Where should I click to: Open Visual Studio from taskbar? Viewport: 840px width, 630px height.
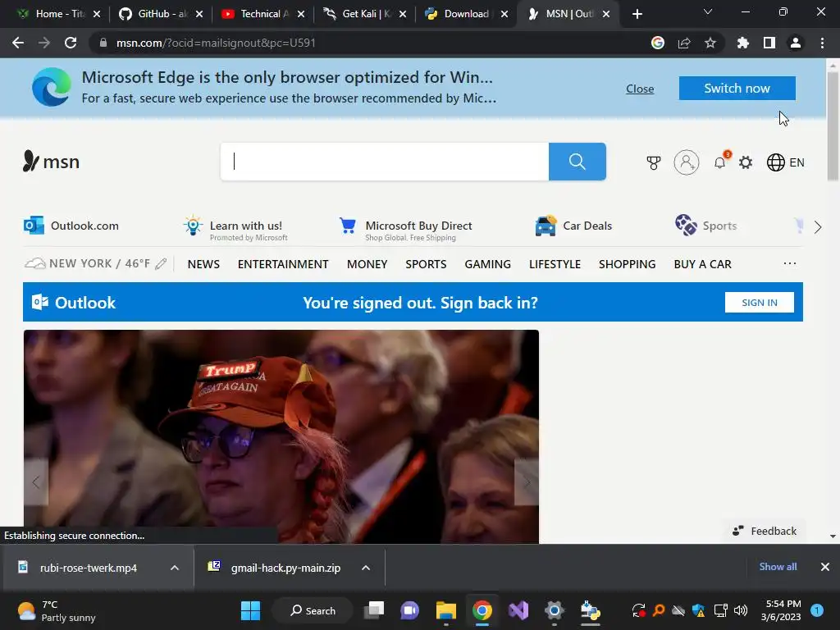click(x=518, y=610)
